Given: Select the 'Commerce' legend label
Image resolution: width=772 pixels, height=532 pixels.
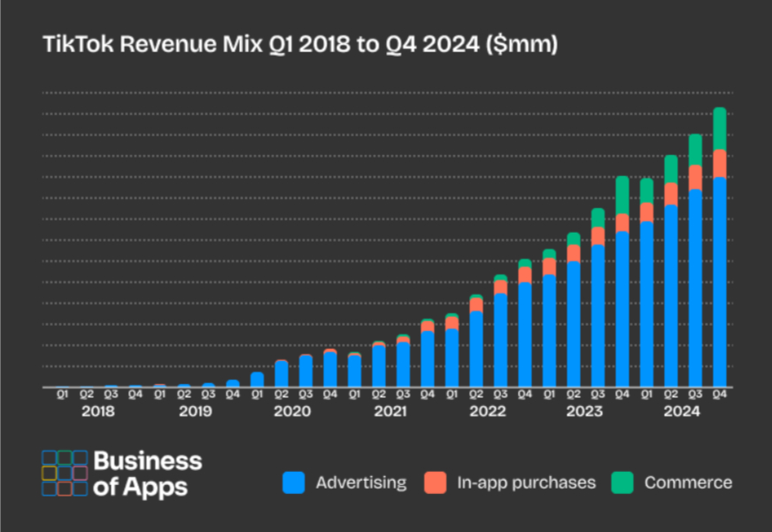Looking at the screenshot, I should [688, 482].
